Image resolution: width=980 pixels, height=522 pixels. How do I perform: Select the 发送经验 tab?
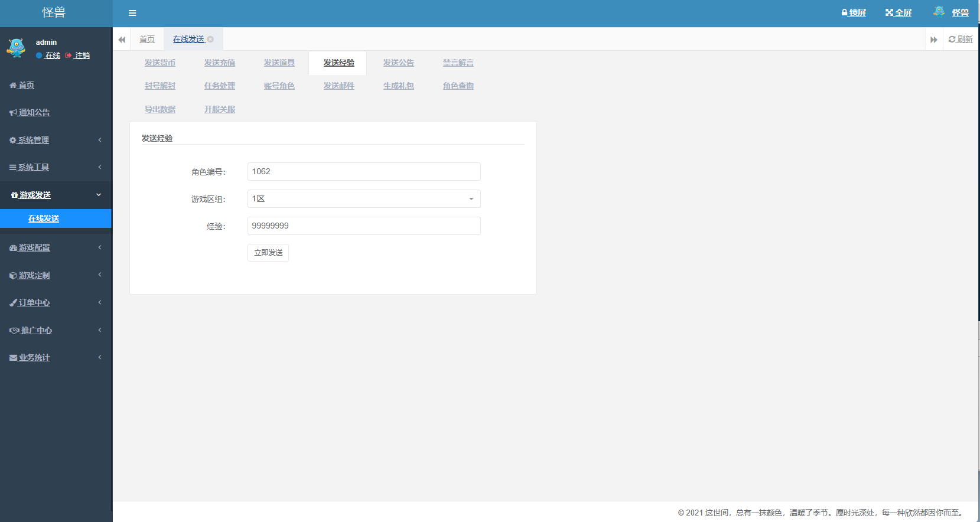(x=339, y=63)
